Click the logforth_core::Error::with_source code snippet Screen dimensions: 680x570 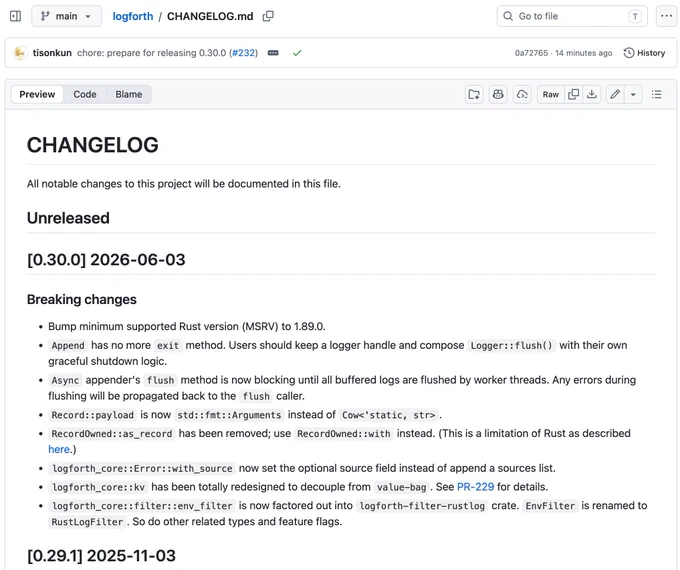point(142,468)
